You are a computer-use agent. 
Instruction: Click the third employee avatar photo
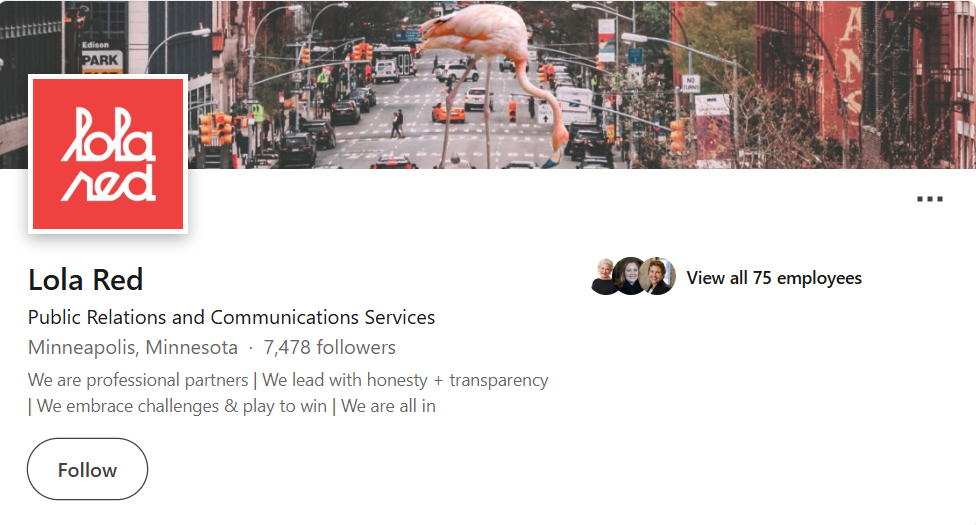[659, 276]
